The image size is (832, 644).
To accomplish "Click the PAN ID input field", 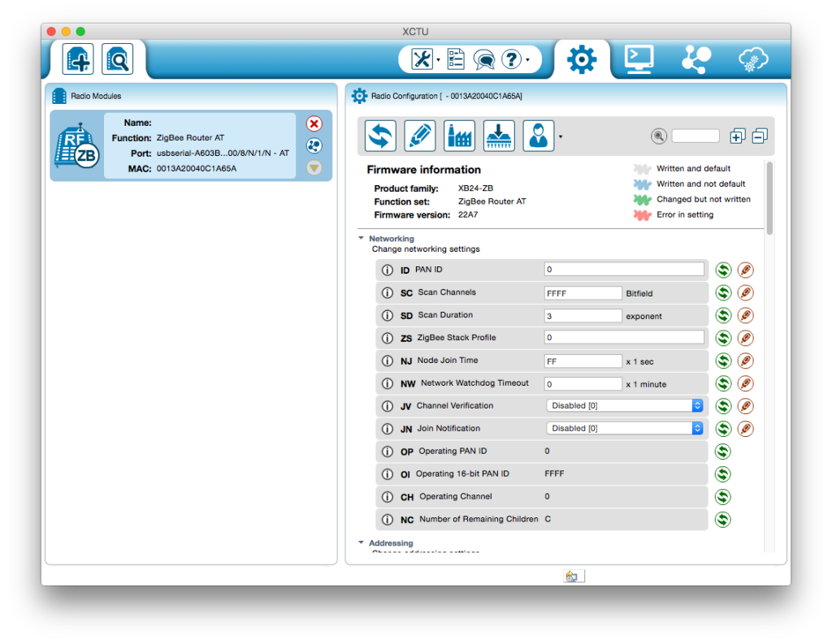I will (x=623, y=270).
